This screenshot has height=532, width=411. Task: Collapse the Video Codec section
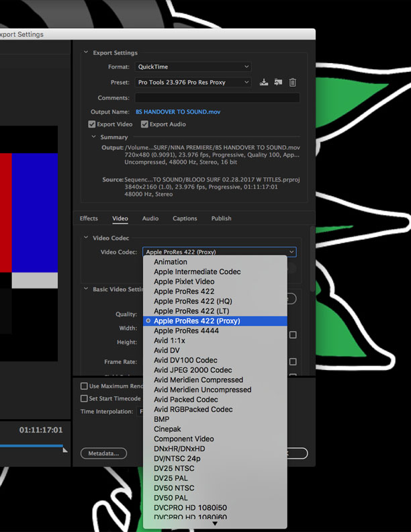tap(86, 238)
